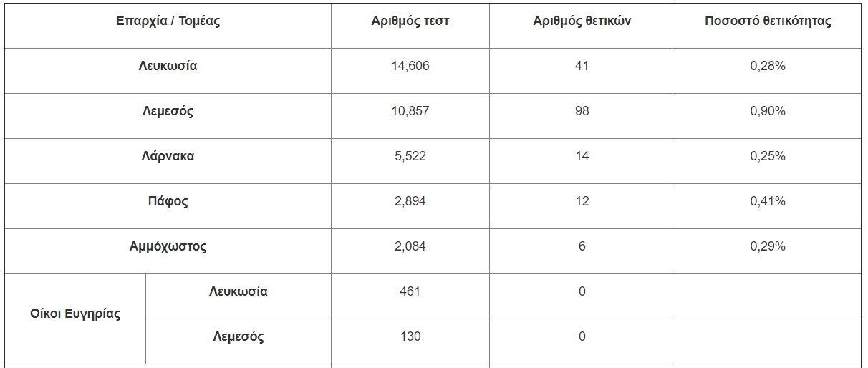Screen dimensions: 868x368
Task: Click the 0,90% positivity cell
Action: (x=768, y=112)
